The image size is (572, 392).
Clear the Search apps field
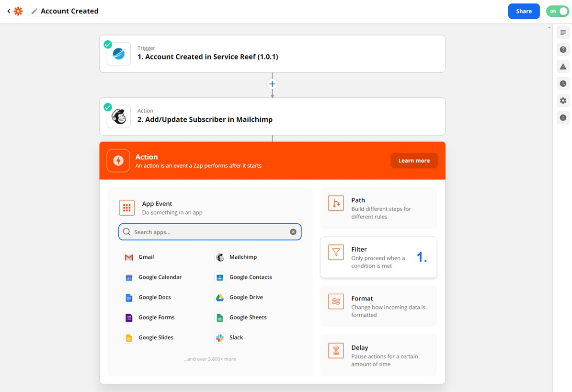[x=293, y=232]
